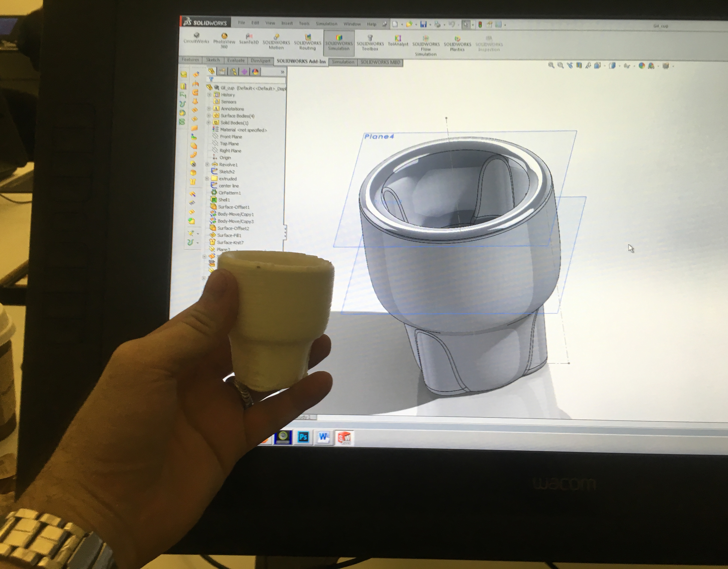
Task: Click the Save icon in top toolbar
Action: point(423,24)
